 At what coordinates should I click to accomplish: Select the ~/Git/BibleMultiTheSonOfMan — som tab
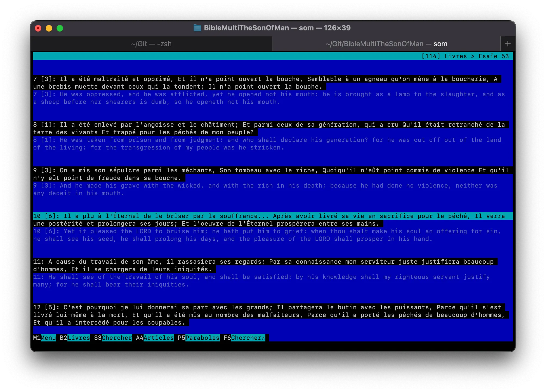tap(386, 44)
